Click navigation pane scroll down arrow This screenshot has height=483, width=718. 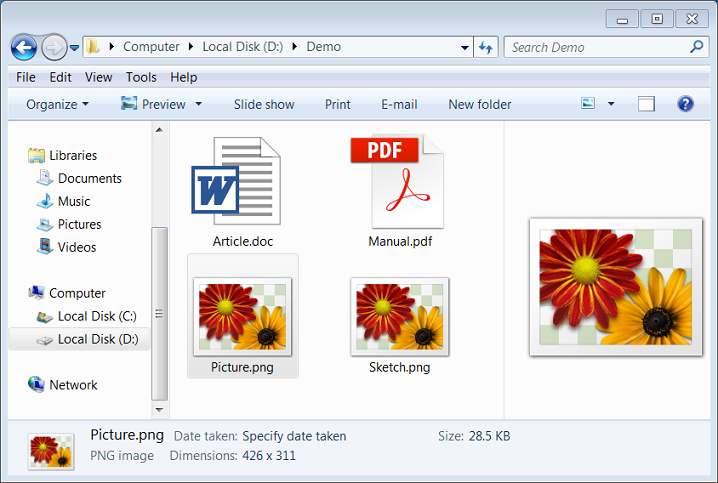pos(159,410)
